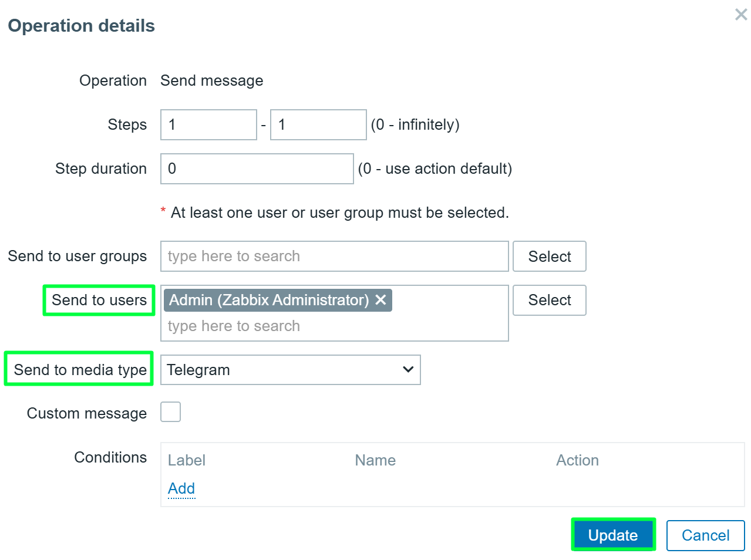The height and width of the screenshot is (560, 751).
Task: Enable the Custom message checkbox
Action: tap(170, 412)
